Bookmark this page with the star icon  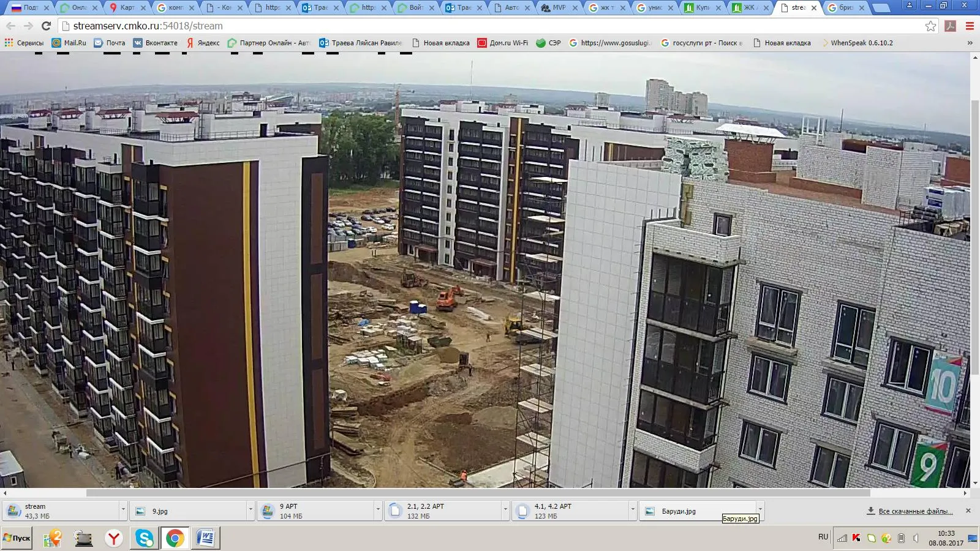(x=930, y=26)
